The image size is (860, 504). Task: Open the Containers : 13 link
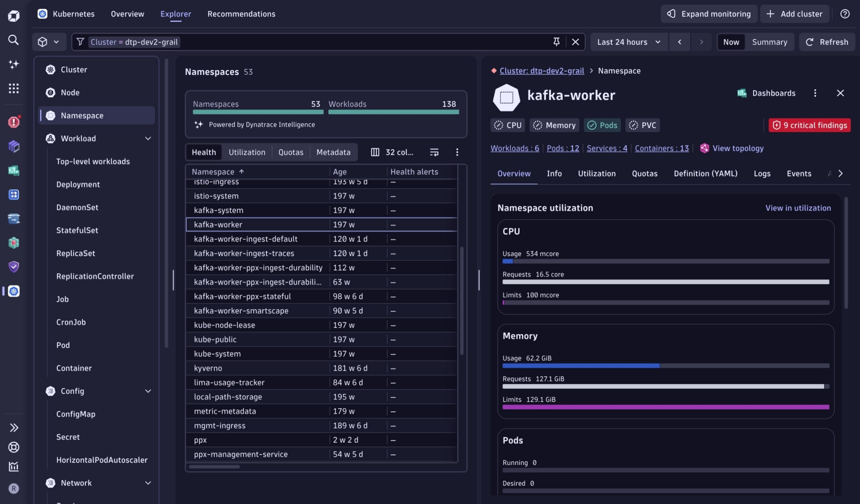tap(661, 148)
